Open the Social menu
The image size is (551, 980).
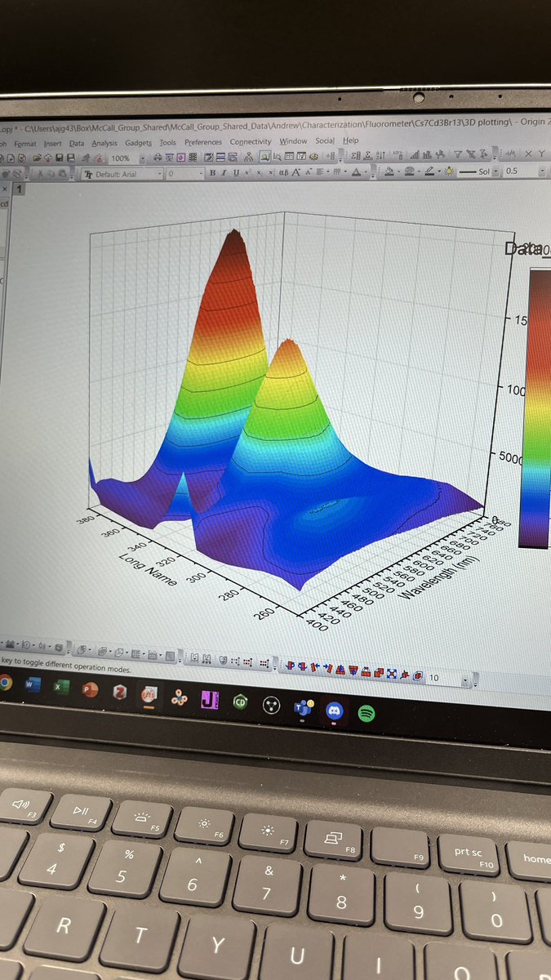pos(325,140)
